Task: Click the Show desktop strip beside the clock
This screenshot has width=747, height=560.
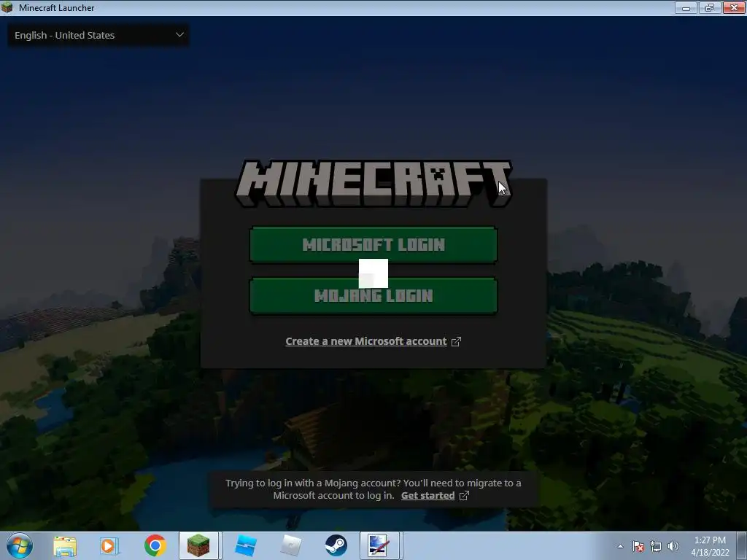Action: pyautogui.click(x=743, y=545)
